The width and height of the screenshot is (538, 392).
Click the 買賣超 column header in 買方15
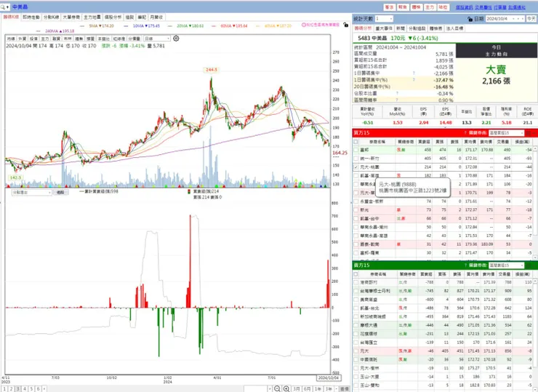point(424,141)
